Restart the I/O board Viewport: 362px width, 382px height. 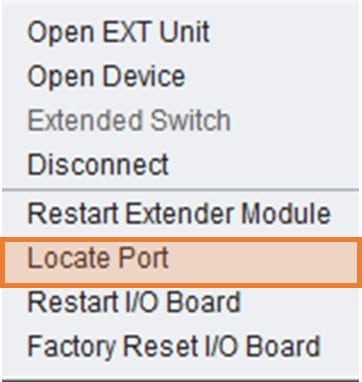point(180,302)
